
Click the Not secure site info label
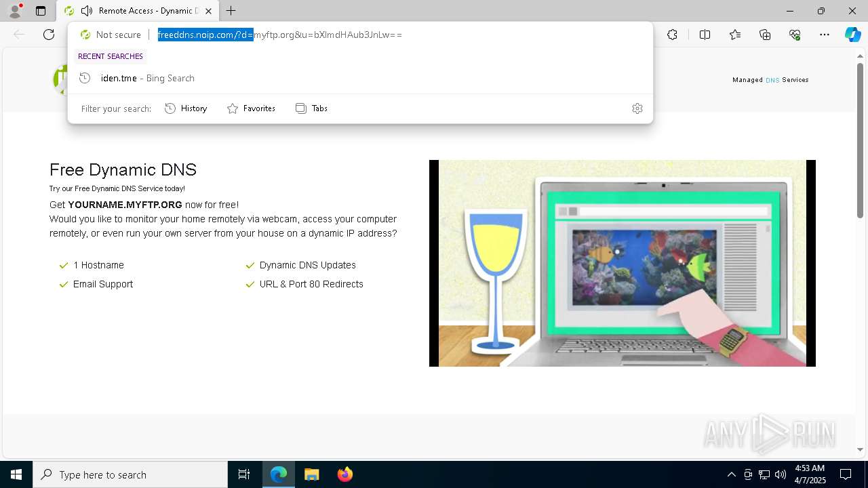111,35
